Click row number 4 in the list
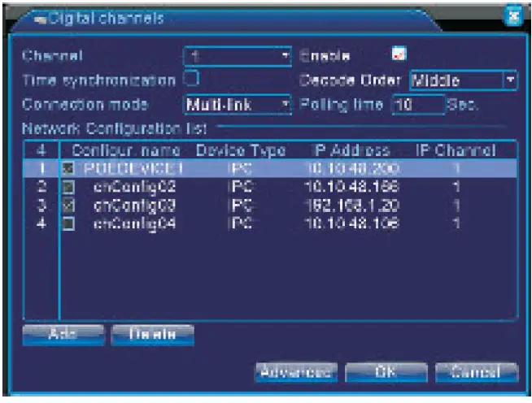The width and height of the screenshot is (532, 403). point(41,223)
